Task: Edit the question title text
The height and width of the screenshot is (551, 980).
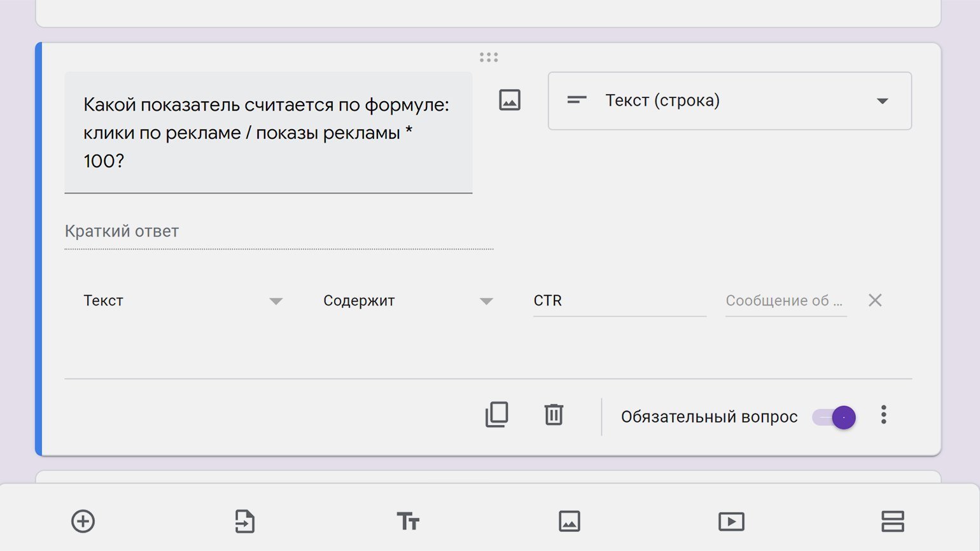Action: point(268,132)
